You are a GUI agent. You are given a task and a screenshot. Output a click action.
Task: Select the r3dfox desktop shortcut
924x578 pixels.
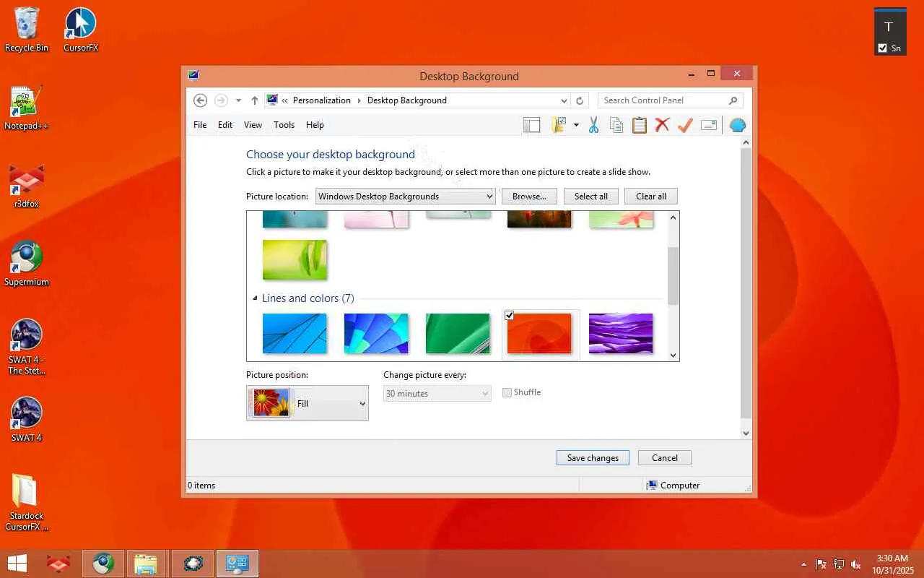point(27,186)
